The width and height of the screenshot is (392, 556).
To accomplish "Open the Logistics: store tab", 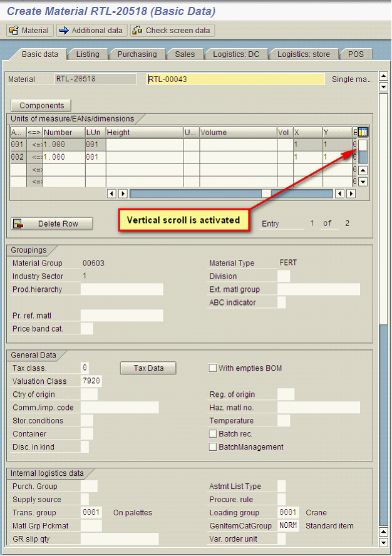I will point(303,54).
